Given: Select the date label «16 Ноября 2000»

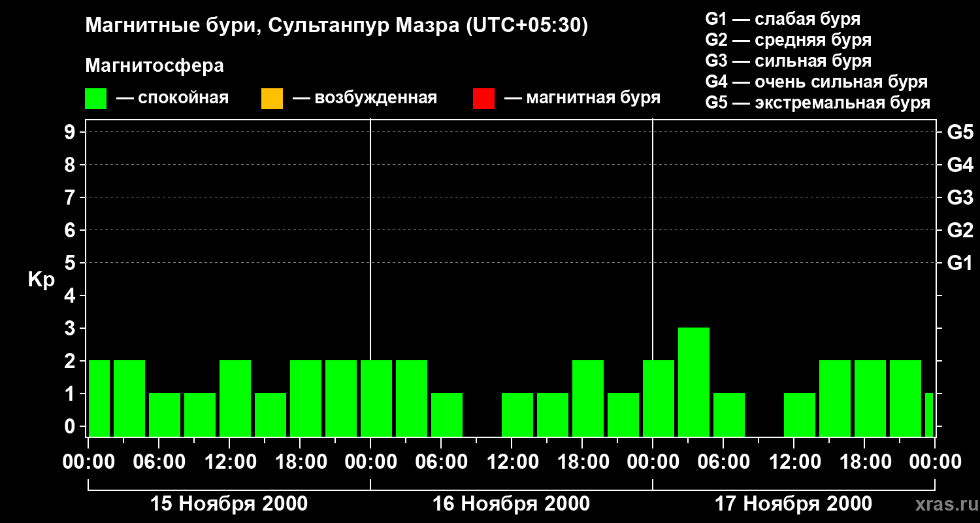Looking at the screenshot, I should click(x=512, y=504).
